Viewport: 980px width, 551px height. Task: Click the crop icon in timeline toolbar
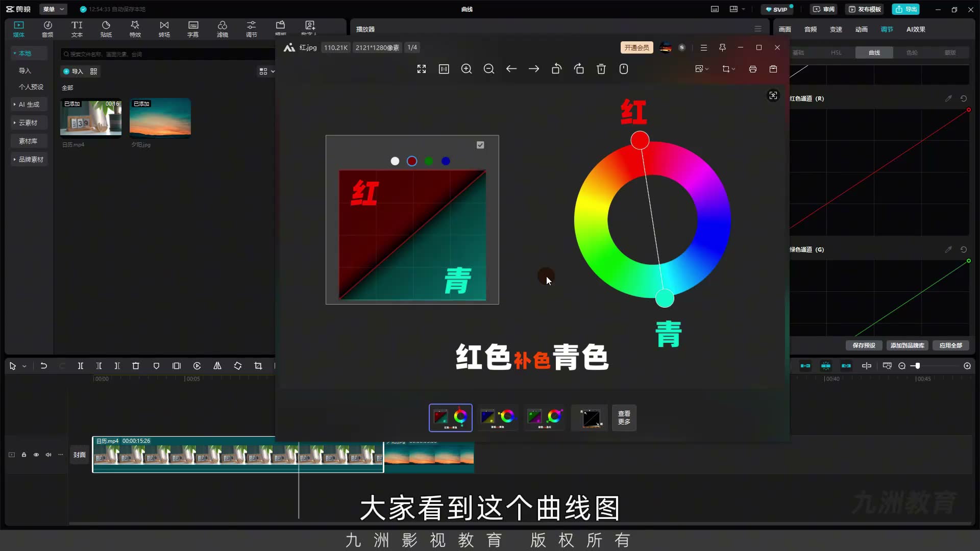click(x=258, y=366)
